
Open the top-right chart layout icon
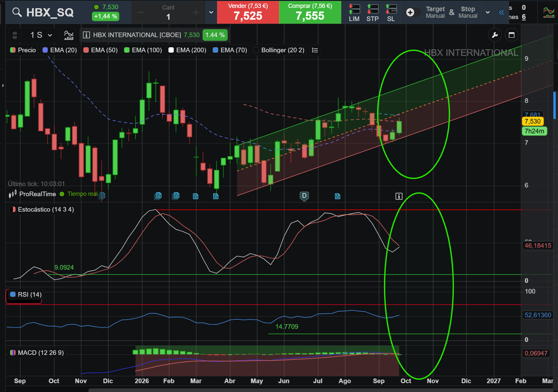pos(549,12)
